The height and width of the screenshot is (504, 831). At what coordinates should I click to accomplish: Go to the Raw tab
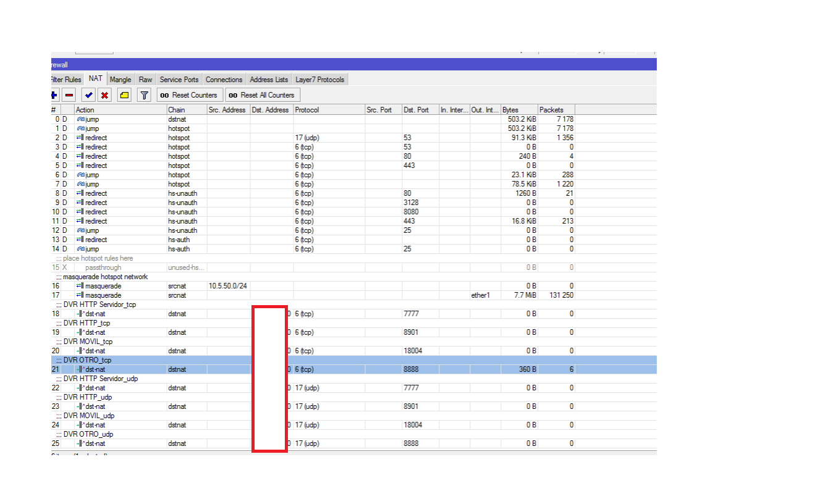(146, 80)
